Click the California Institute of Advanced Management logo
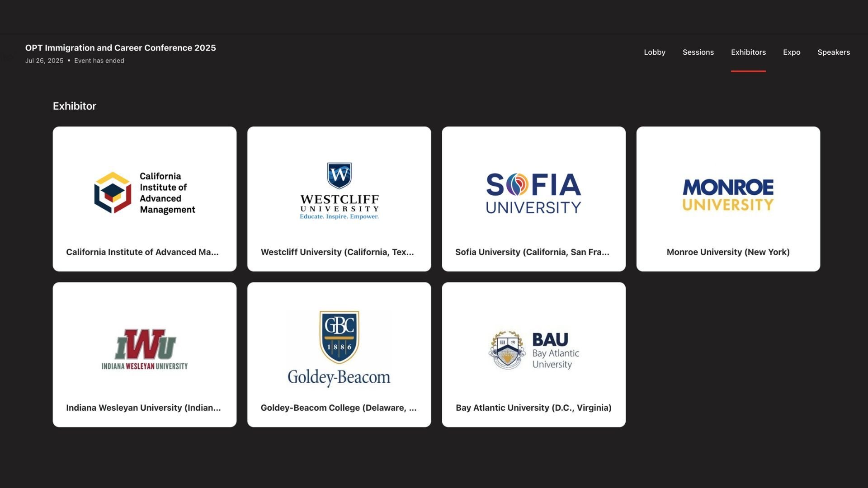Viewport: 868px width, 488px height. pos(145,193)
